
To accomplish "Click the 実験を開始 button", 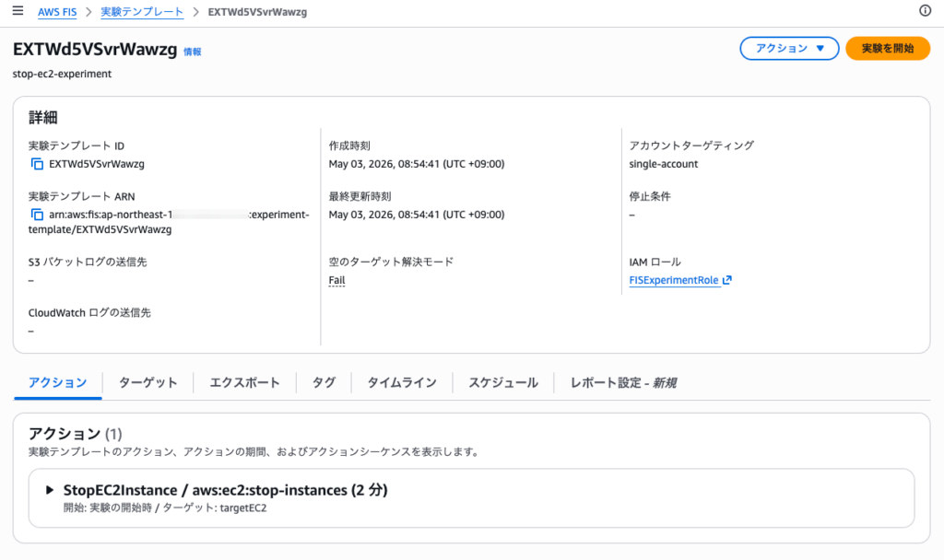I will pos(888,48).
